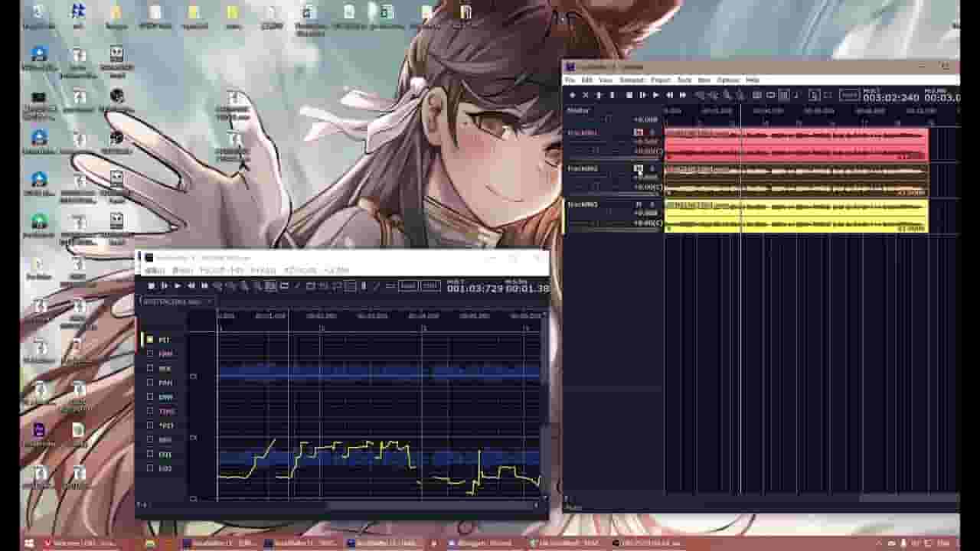Uncheck the PIT parameter checkbox
This screenshot has height=551, width=980.
click(150, 339)
